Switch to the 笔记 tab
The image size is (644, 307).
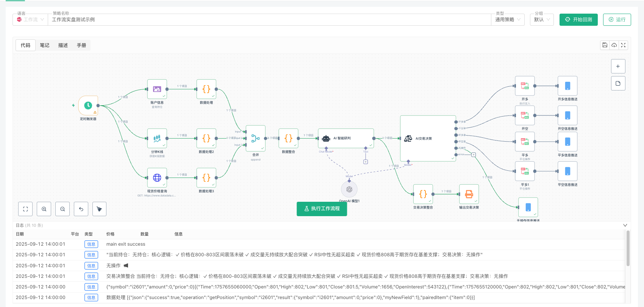click(x=45, y=45)
